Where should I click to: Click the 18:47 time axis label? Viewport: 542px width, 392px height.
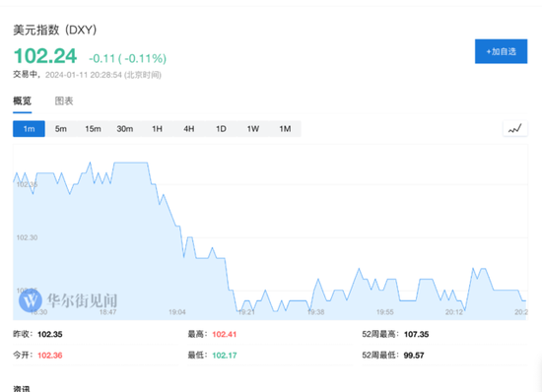pyautogui.click(x=107, y=312)
